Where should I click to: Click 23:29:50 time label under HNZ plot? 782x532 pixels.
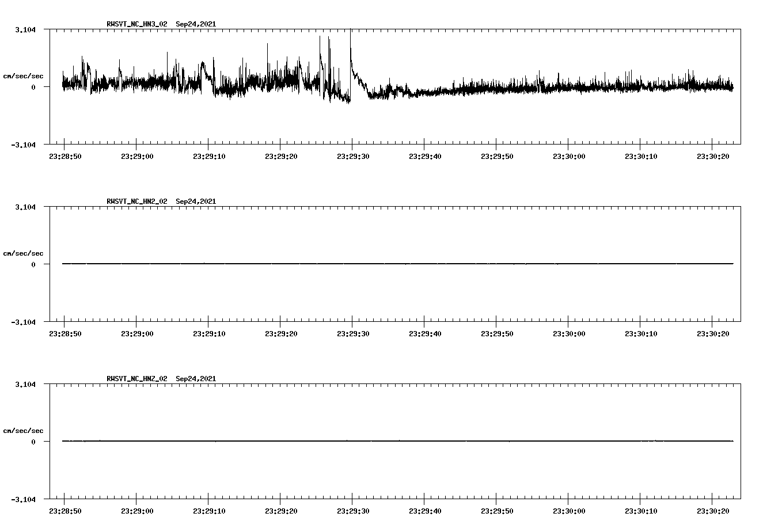496,511
